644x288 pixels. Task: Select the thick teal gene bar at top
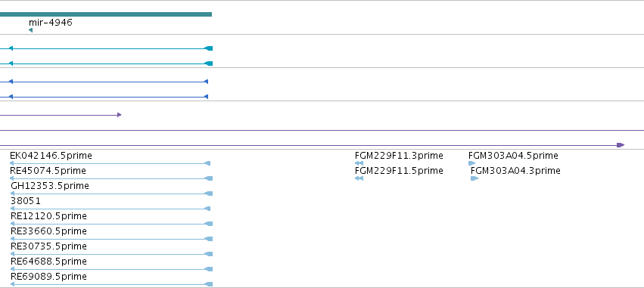[x=106, y=14]
